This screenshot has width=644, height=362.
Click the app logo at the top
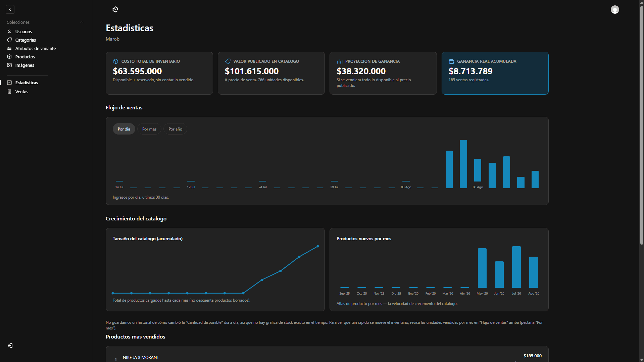tap(115, 9)
